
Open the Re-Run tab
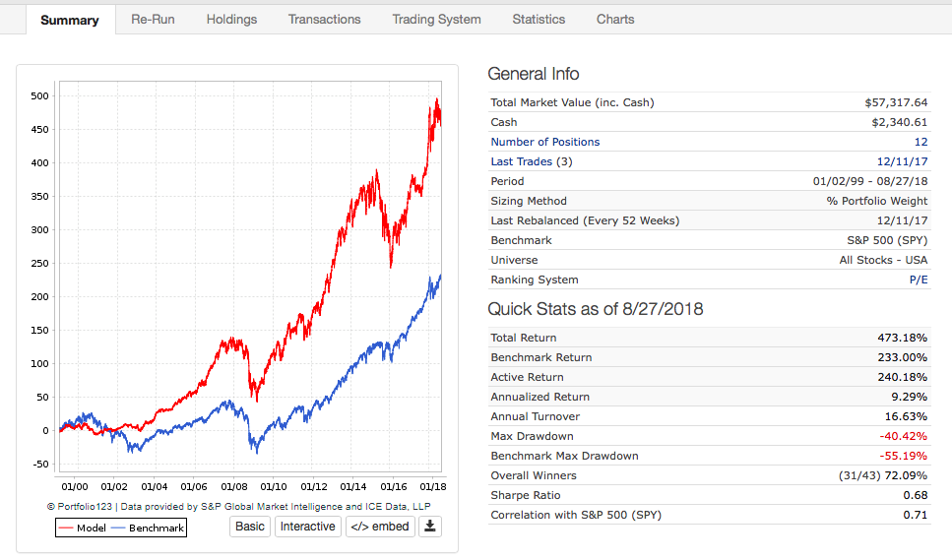153,19
